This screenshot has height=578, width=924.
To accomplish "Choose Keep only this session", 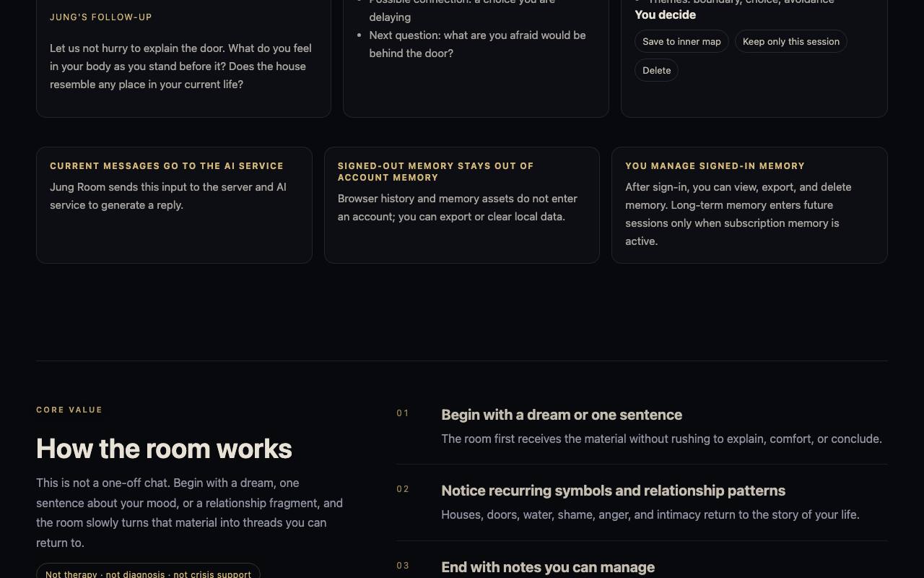I will pyautogui.click(x=790, y=41).
